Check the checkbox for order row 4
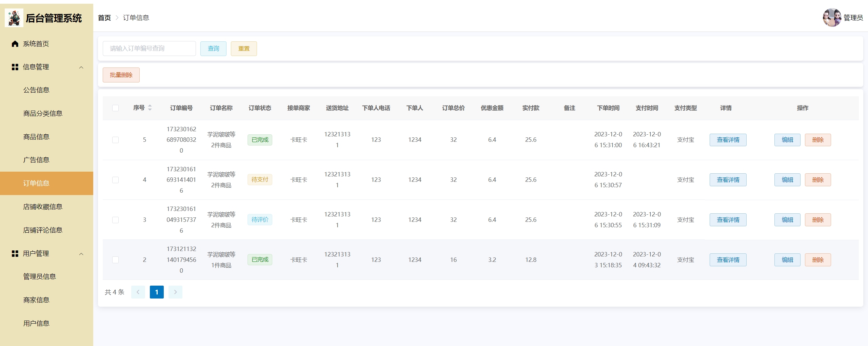This screenshot has height=346, width=868. coord(115,180)
